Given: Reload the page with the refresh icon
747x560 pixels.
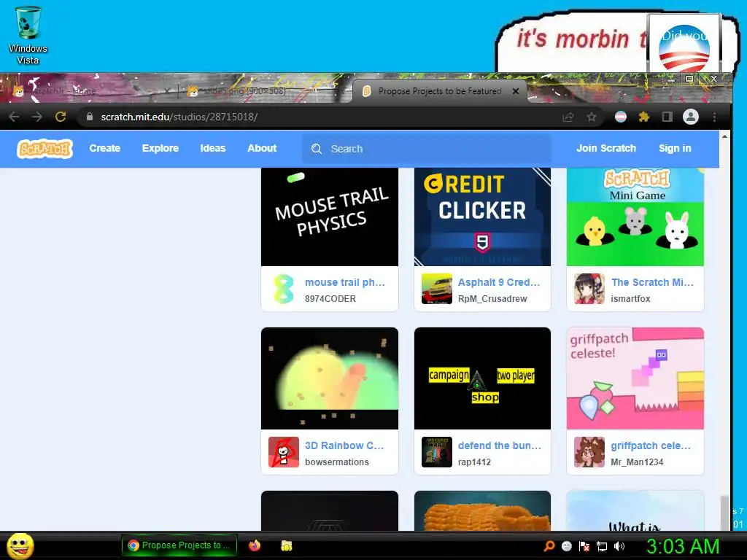Looking at the screenshot, I should 61,117.
